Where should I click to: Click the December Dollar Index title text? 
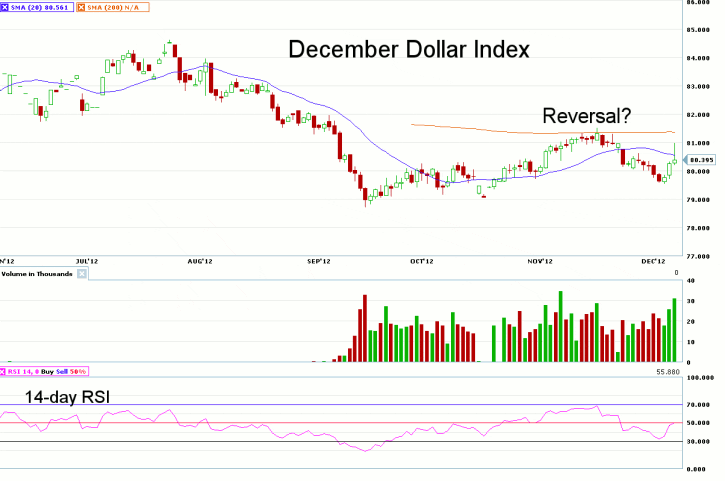(409, 50)
